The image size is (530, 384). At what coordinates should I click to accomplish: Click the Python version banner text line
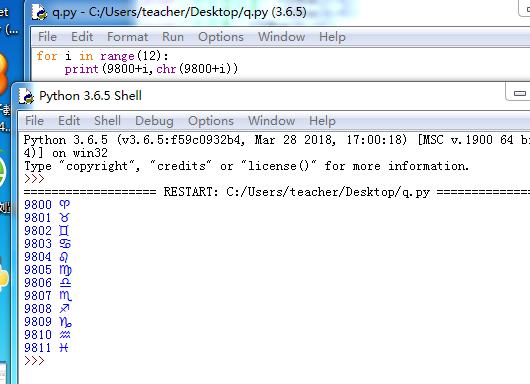[277, 140]
